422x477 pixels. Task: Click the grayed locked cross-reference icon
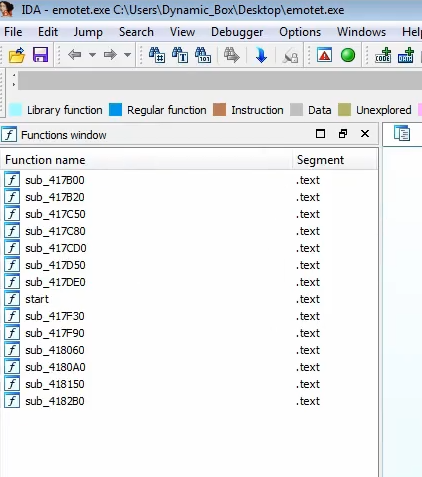(x=290, y=56)
